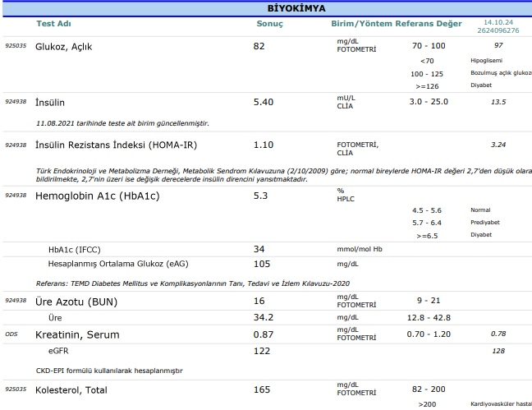The height and width of the screenshot is (410, 532).
Task: Select the Glukoz, Açlık test name
Action: click(63, 47)
